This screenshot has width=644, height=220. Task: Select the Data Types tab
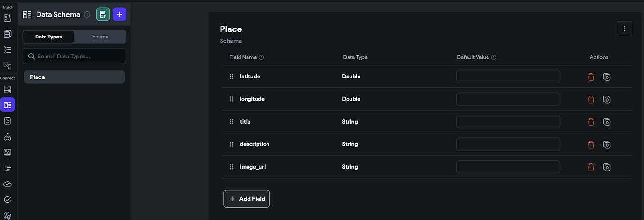coord(48,37)
